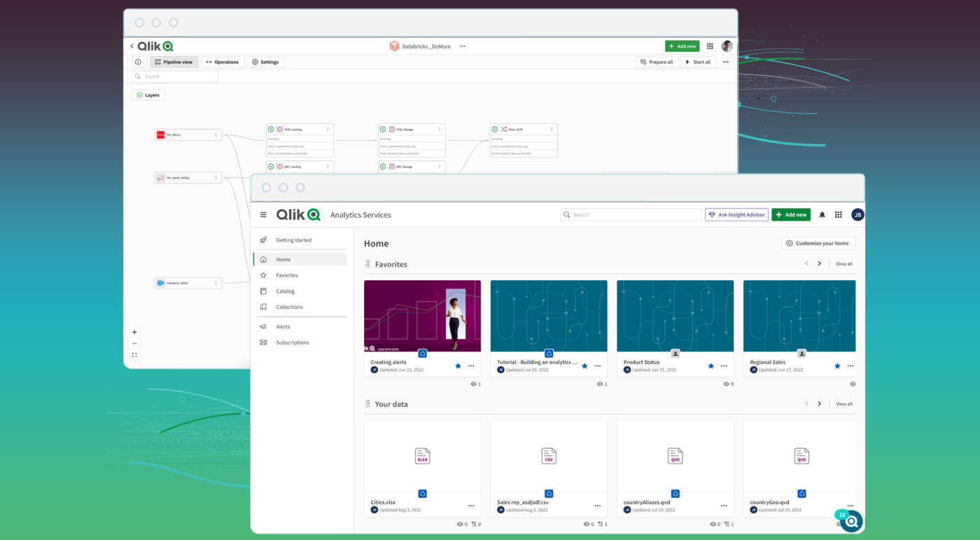Open the Creating alerts thumbnail
This screenshot has width=980, height=540.
[x=422, y=316]
